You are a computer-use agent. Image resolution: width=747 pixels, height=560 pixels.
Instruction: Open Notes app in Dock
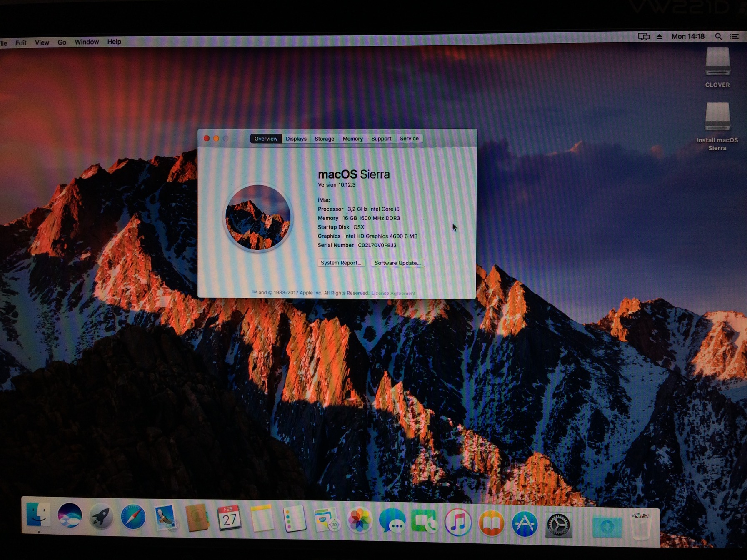tap(262, 519)
